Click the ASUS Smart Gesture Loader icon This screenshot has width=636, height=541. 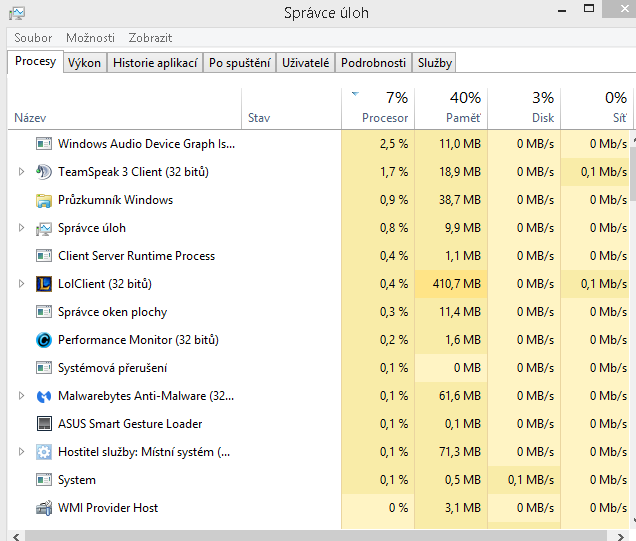click(x=43, y=424)
